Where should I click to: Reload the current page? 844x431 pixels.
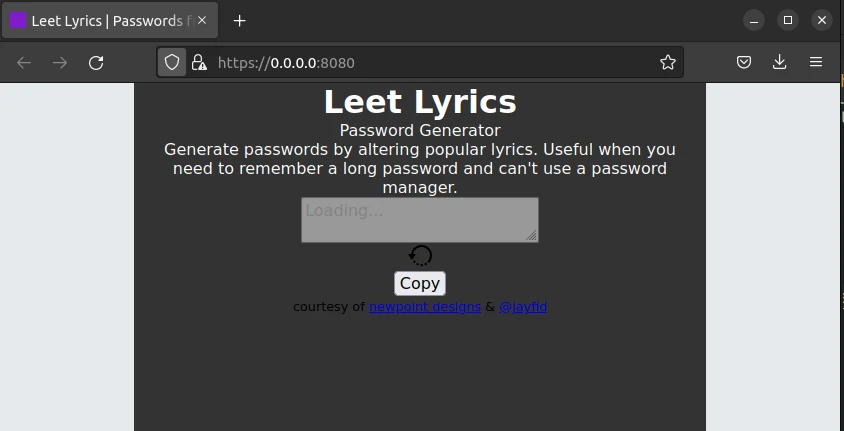click(96, 63)
